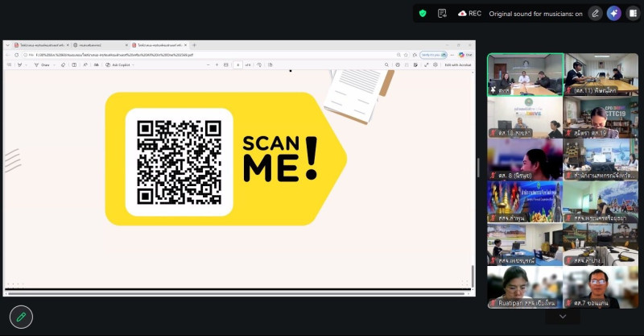Toggle the Draw tool in PDF toolbar
Viewport: 644px width, 336px height.
click(43, 64)
